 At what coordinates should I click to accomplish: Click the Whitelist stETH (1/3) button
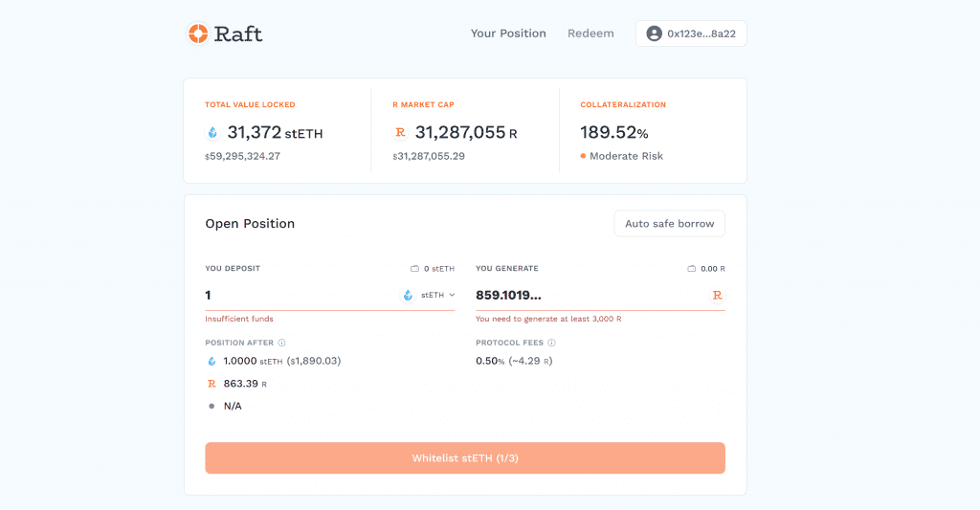pyautogui.click(x=465, y=458)
